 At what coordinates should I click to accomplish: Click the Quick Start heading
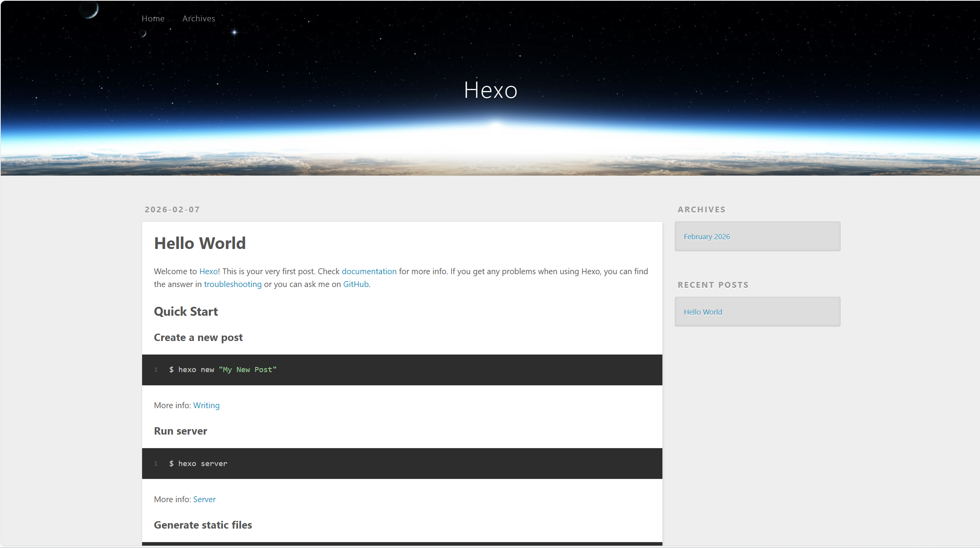click(186, 311)
